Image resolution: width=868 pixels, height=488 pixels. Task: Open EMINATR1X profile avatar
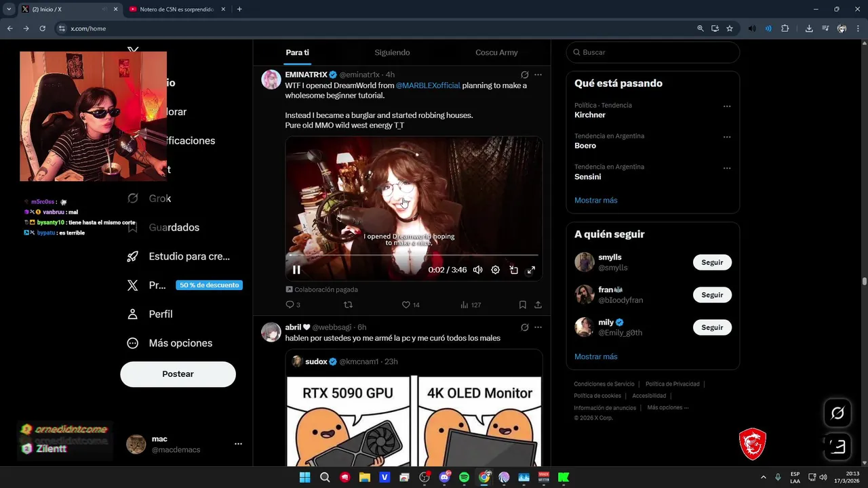coord(271,79)
